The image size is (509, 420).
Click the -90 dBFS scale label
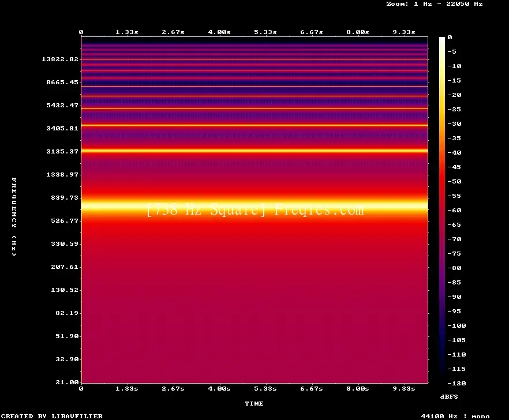click(x=454, y=297)
